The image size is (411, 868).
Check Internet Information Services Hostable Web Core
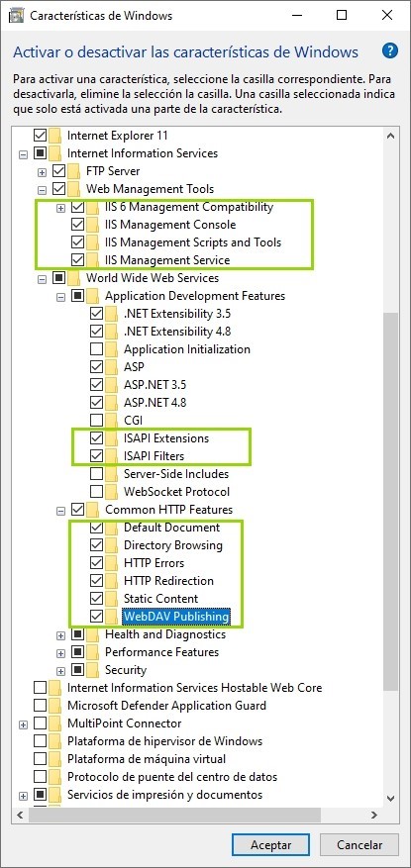click(x=41, y=688)
